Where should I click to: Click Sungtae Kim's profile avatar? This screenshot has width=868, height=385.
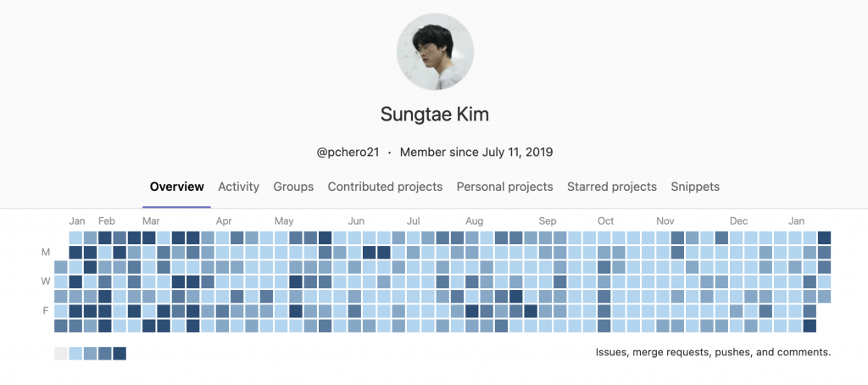coord(435,53)
